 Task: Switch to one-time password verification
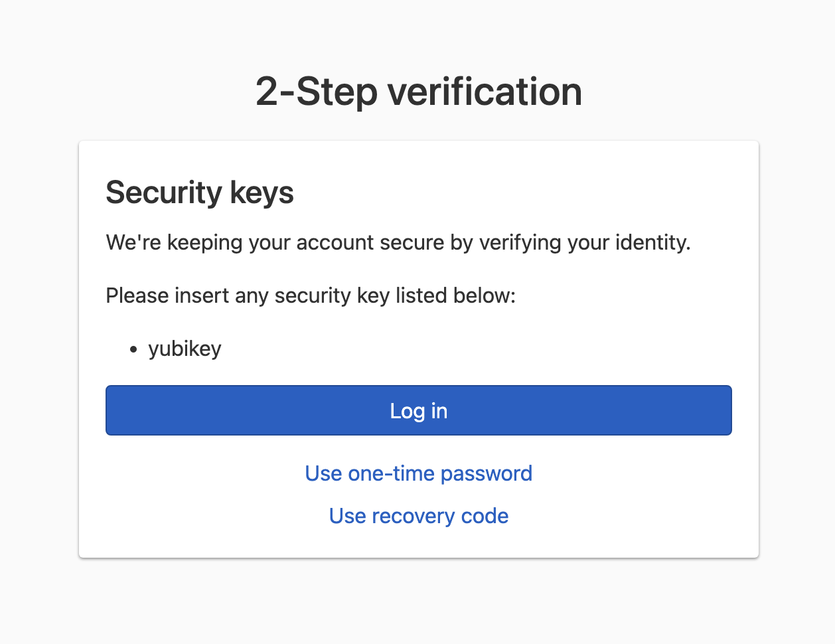[x=418, y=473]
